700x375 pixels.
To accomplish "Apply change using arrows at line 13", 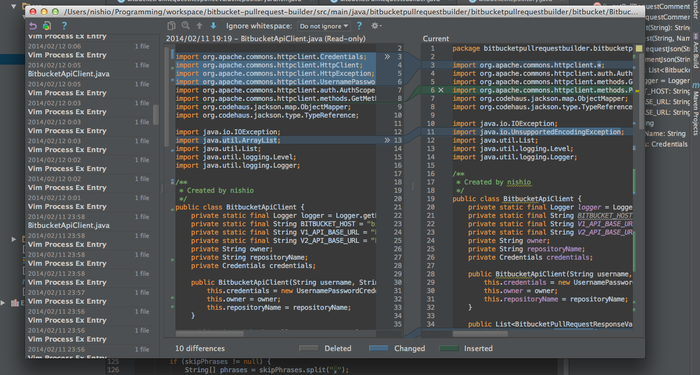I will pyautogui.click(x=387, y=140).
